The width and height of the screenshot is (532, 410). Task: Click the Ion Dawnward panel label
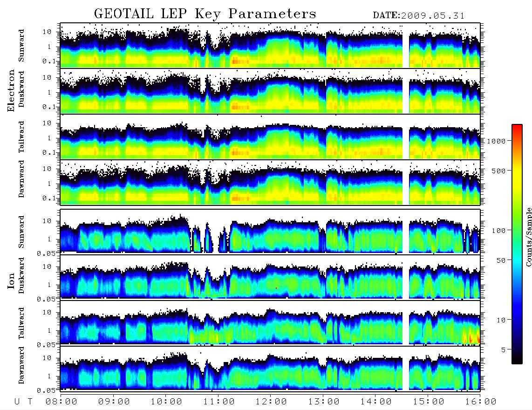(21, 365)
